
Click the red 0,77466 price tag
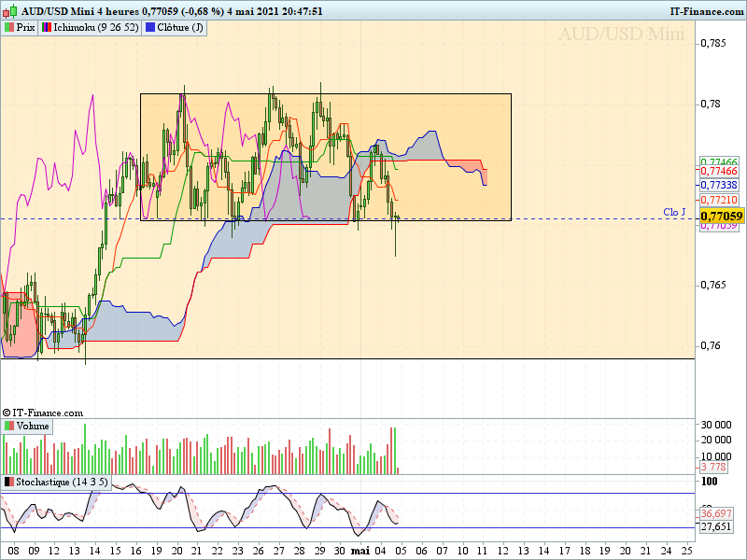pos(719,171)
